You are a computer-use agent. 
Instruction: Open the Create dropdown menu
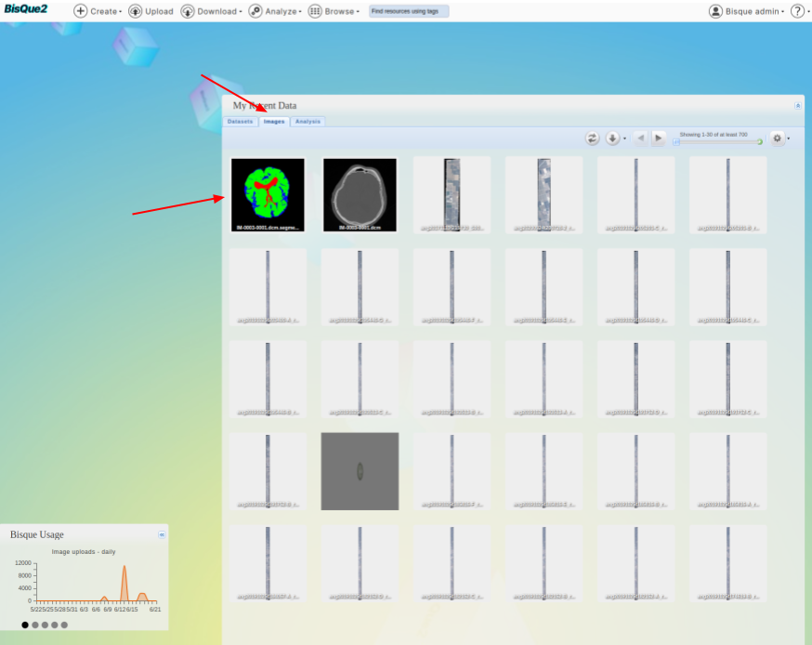click(98, 11)
